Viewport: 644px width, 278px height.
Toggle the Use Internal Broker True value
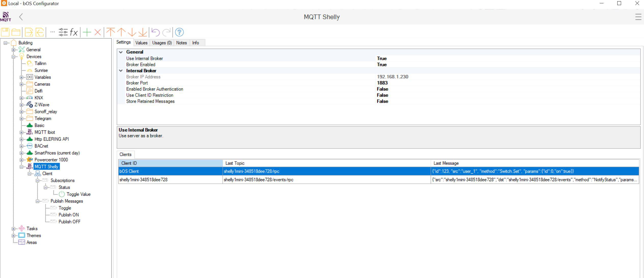(382, 58)
